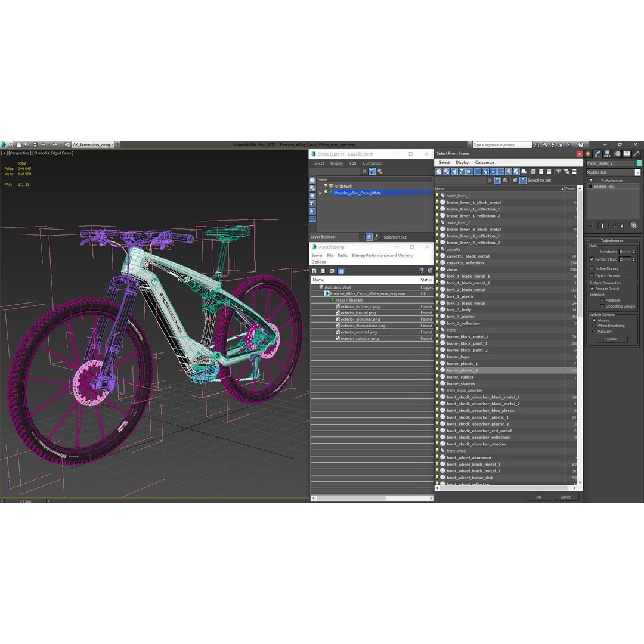Click the Update button in TurboSmooth

pos(611,339)
